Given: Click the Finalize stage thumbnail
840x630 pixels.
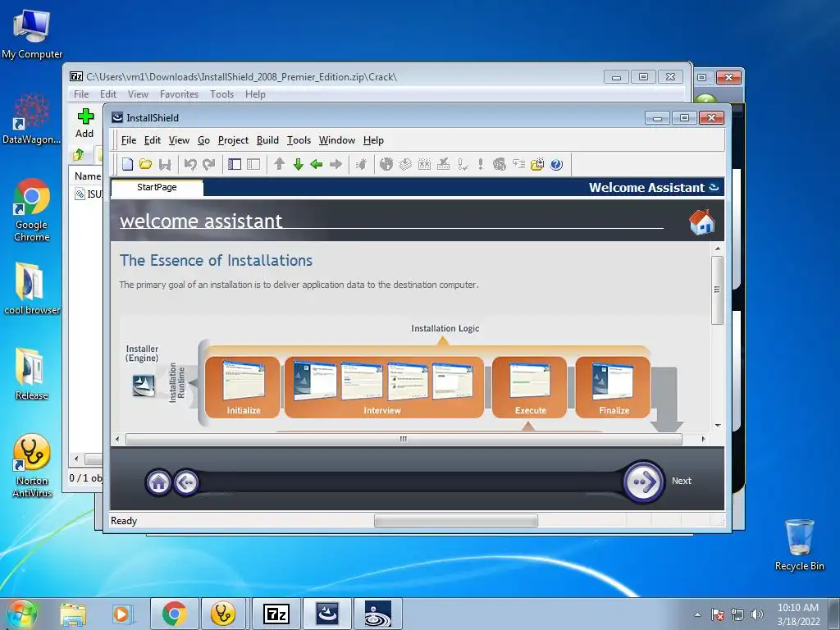Looking at the screenshot, I should (x=613, y=387).
